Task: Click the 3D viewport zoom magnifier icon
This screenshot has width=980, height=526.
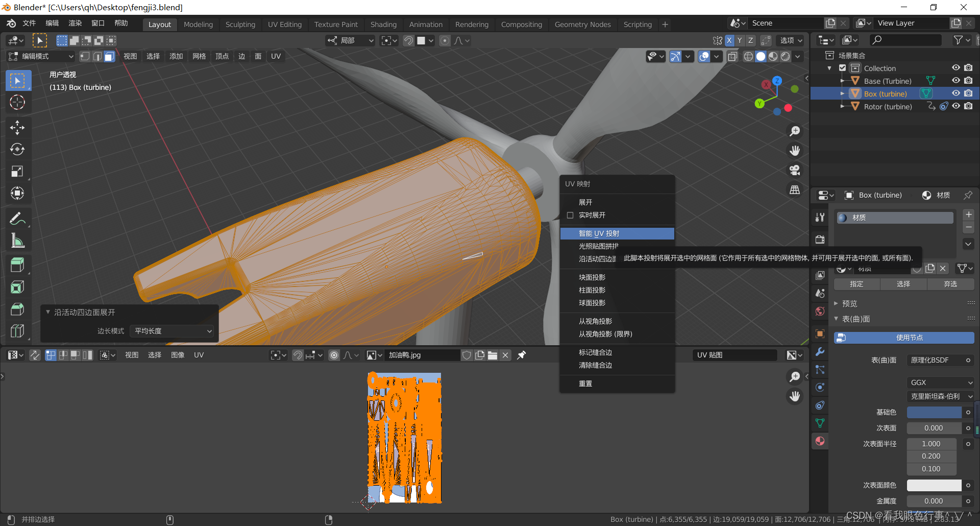Action: [795, 131]
